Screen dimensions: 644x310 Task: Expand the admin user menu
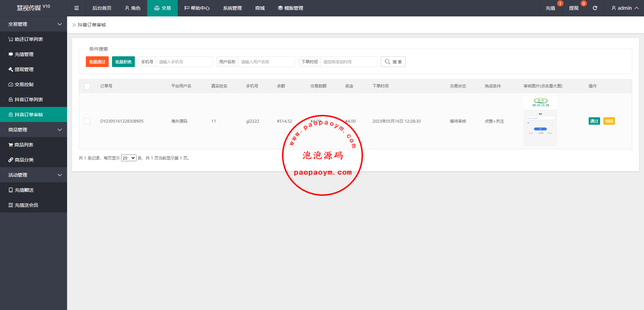(x=625, y=8)
